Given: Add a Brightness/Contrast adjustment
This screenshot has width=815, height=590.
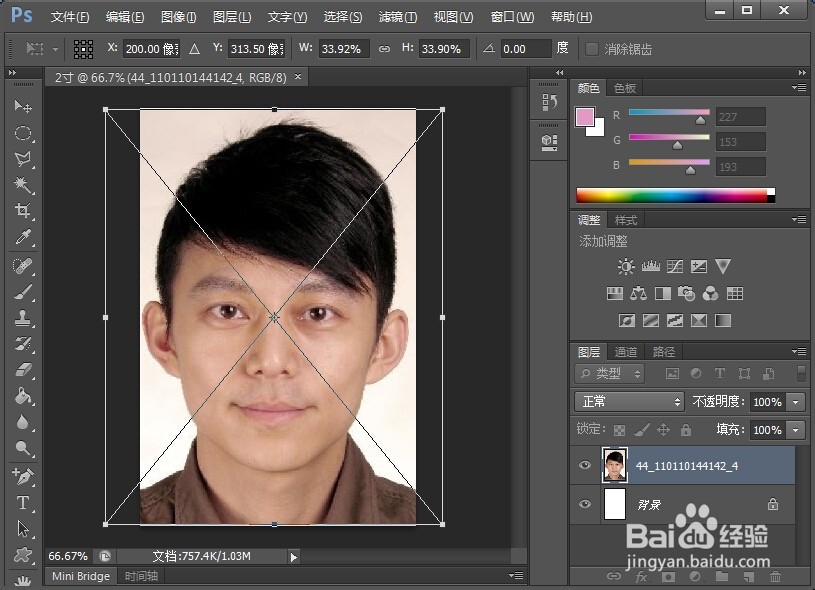Looking at the screenshot, I should [x=626, y=267].
